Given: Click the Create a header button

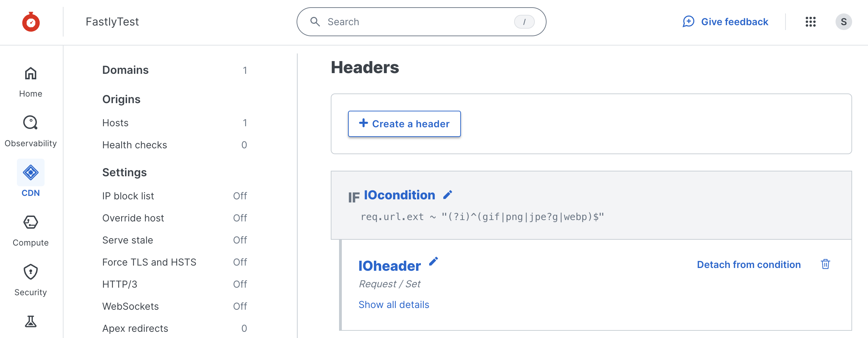Looking at the screenshot, I should coord(404,123).
